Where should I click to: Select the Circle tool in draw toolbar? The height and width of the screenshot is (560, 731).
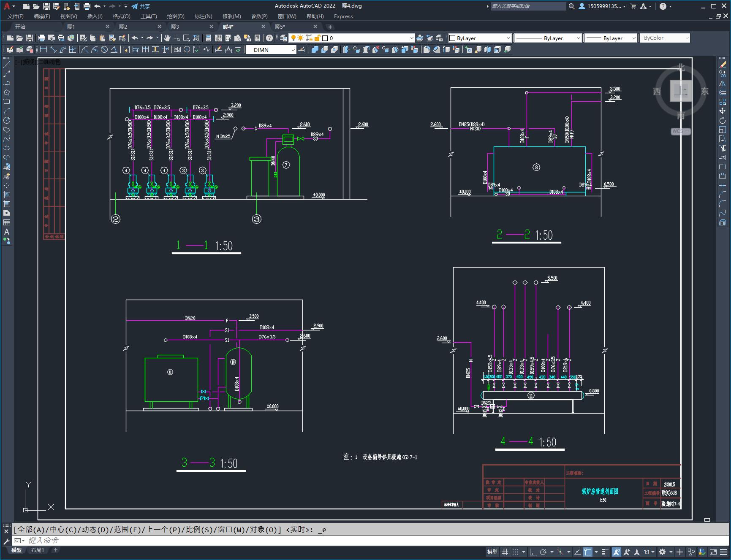tap(7, 120)
